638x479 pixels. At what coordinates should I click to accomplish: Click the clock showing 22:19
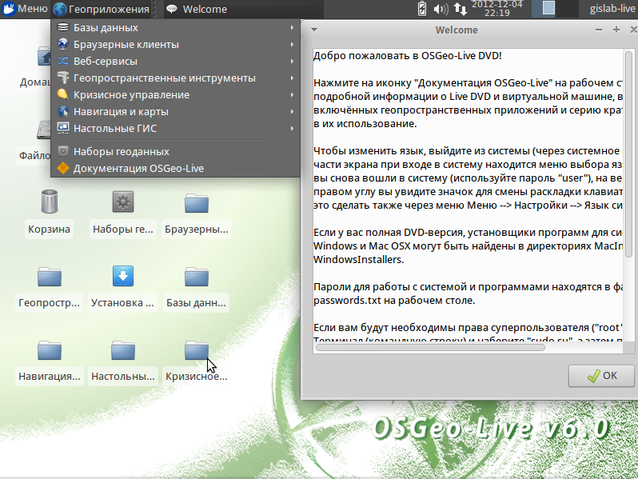point(497,9)
